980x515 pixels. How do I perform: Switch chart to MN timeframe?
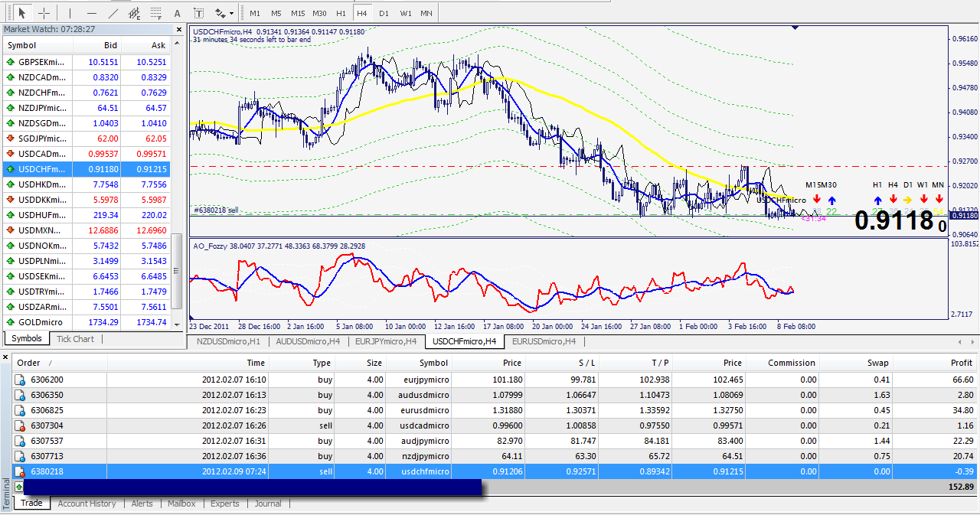(426, 13)
